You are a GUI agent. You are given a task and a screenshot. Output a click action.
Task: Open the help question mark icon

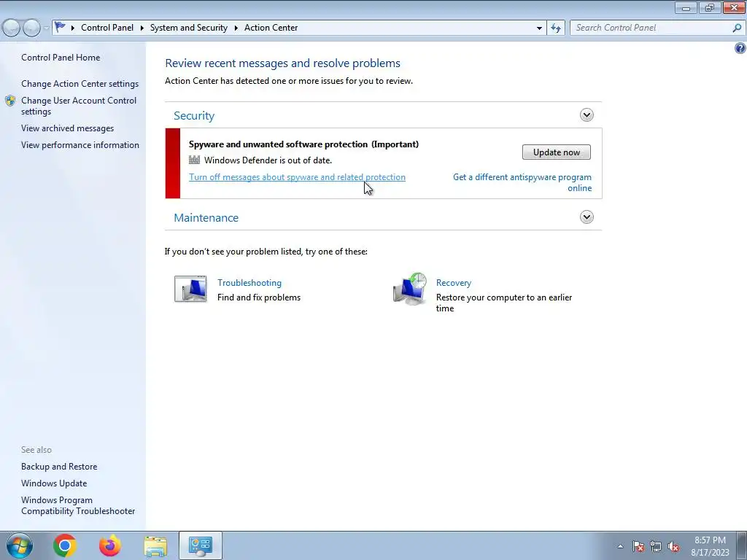point(740,48)
